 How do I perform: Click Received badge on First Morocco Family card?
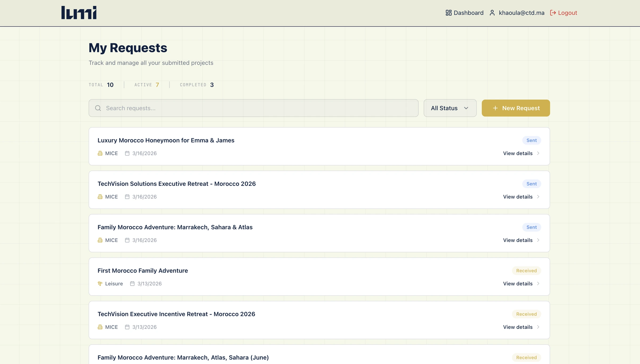coord(526,270)
